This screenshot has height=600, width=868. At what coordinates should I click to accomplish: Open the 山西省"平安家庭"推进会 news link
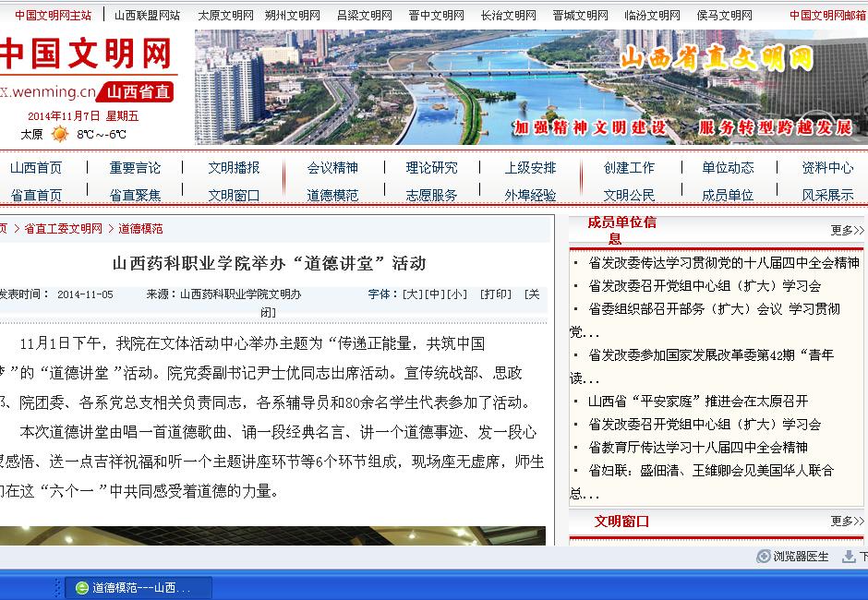[x=697, y=401]
